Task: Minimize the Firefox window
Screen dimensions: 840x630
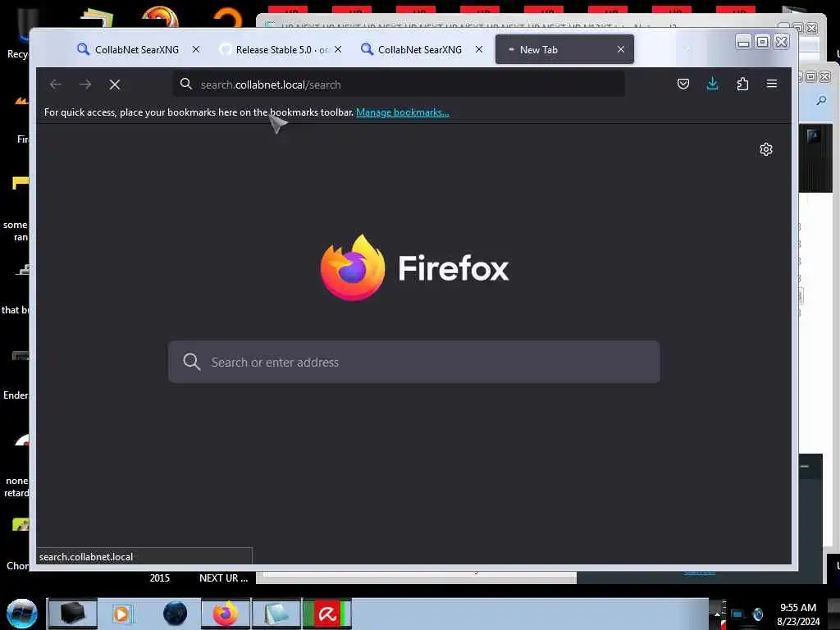Action: pos(743,42)
